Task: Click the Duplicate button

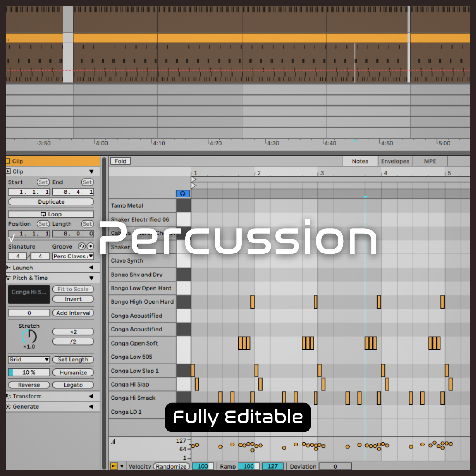Action: point(51,202)
